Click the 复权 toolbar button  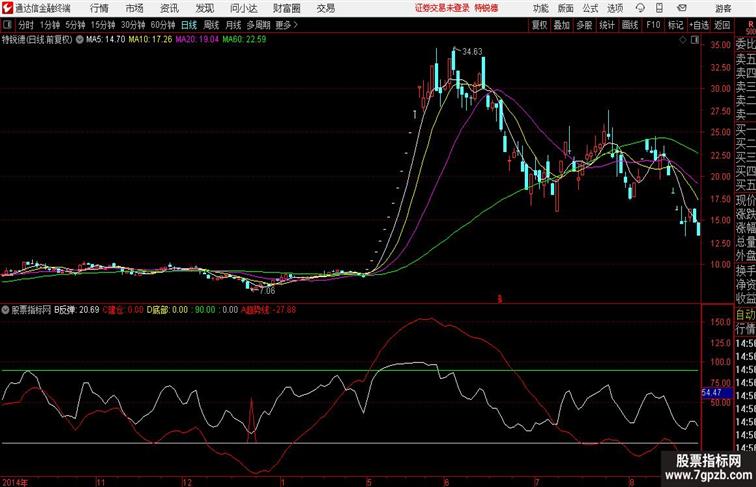click(x=540, y=25)
